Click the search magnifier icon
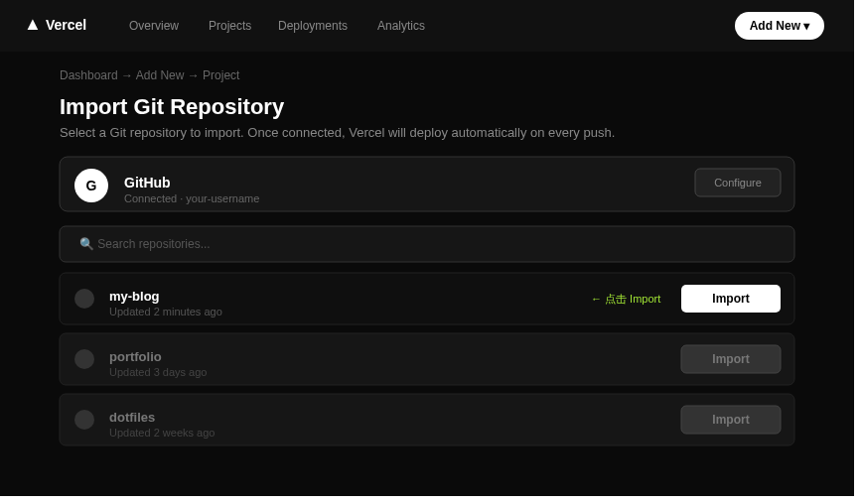Image resolution: width=862 pixels, height=504 pixels. click(x=86, y=244)
